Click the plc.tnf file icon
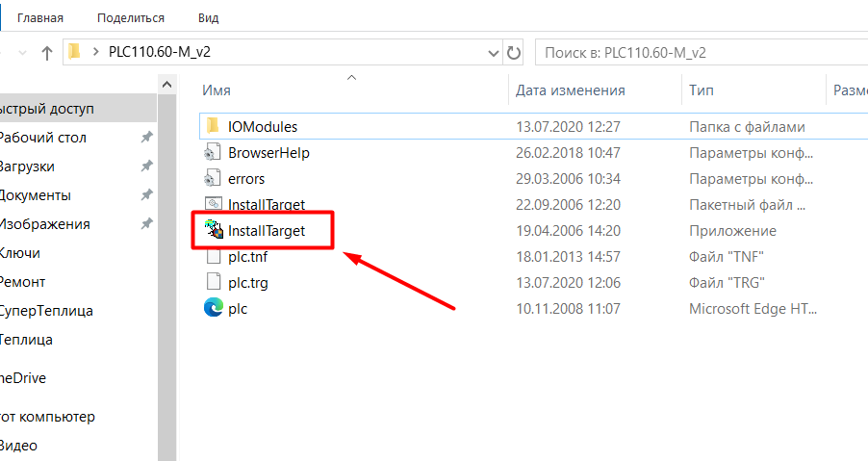The width and height of the screenshot is (868, 461). click(213, 256)
